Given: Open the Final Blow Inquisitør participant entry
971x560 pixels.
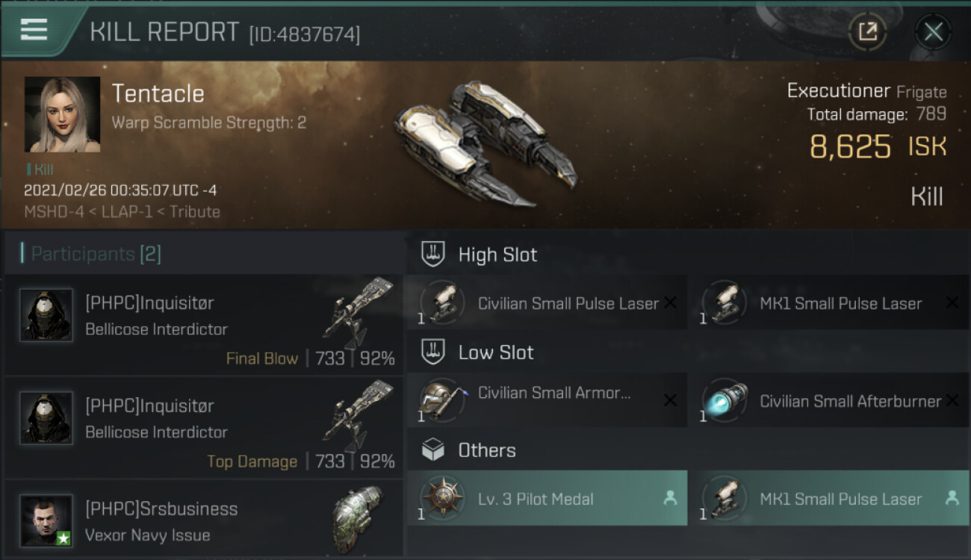Looking at the screenshot, I should coord(203,326).
